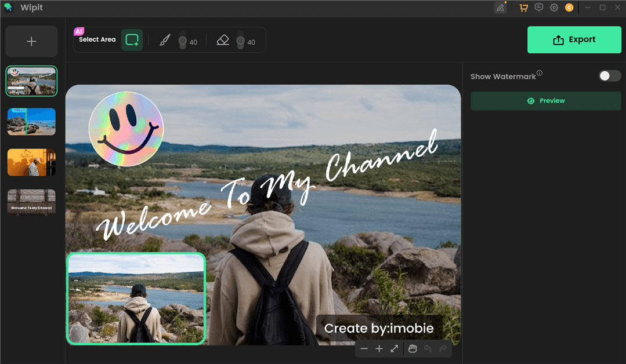Enable the Show Watermark toggle
The width and height of the screenshot is (626, 364).
pos(609,75)
